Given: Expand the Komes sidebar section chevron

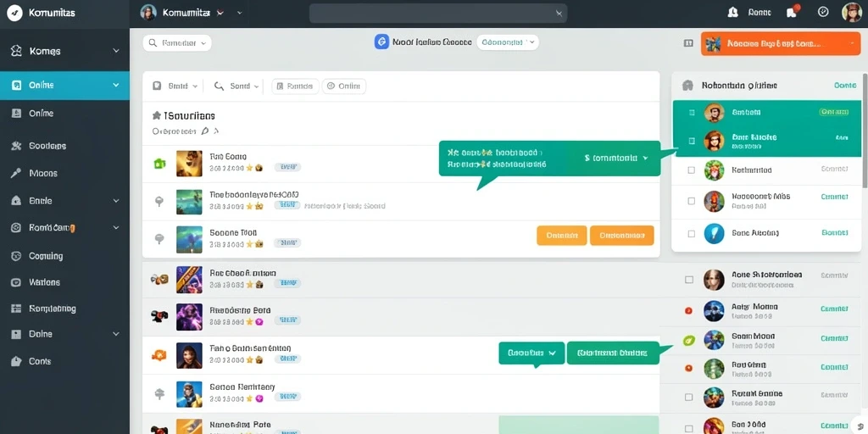Looking at the screenshot, I should coord(116,51).
